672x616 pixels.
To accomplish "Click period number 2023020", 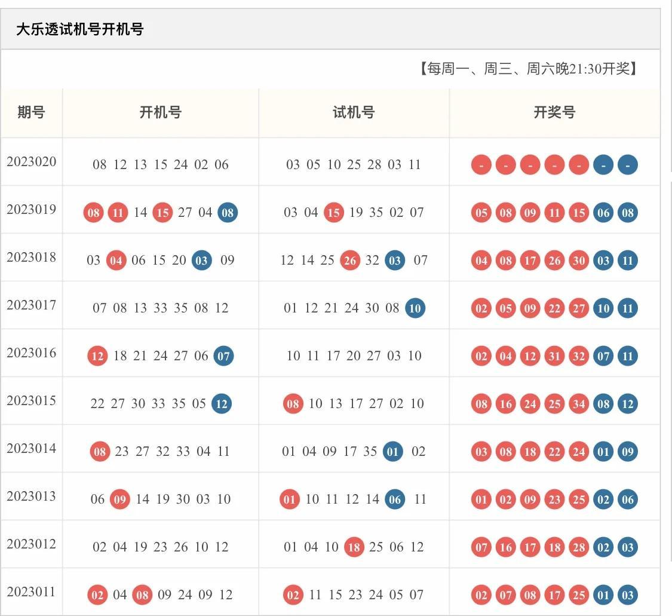I will click(x=31, y=161).
